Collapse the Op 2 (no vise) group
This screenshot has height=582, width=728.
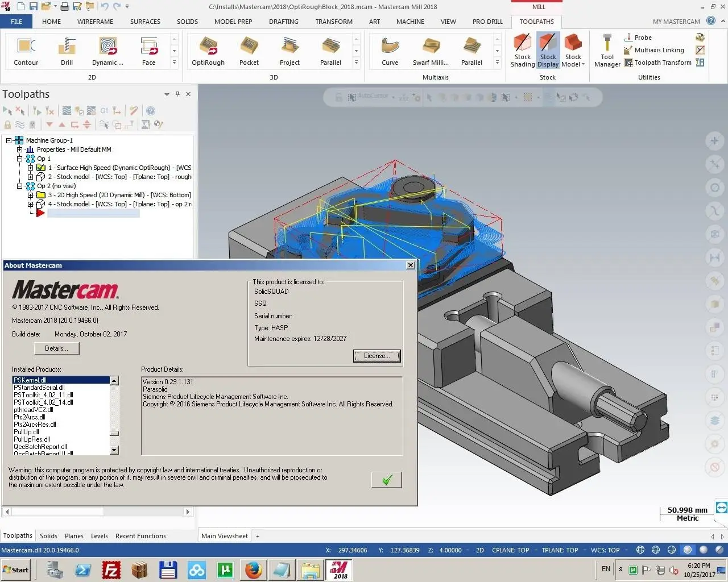click(x=19, y=186)
